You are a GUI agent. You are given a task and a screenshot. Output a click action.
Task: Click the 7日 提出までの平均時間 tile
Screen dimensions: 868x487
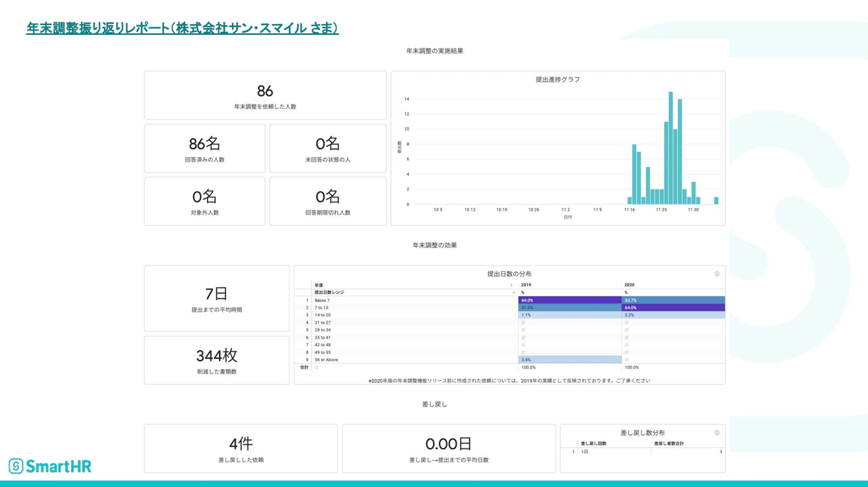tap(217, 298)
